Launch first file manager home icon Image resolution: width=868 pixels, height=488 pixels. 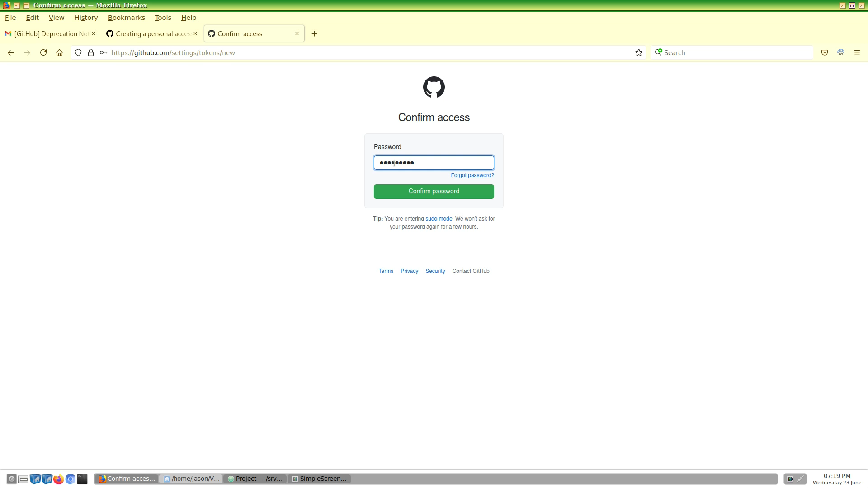coord(35,479)
